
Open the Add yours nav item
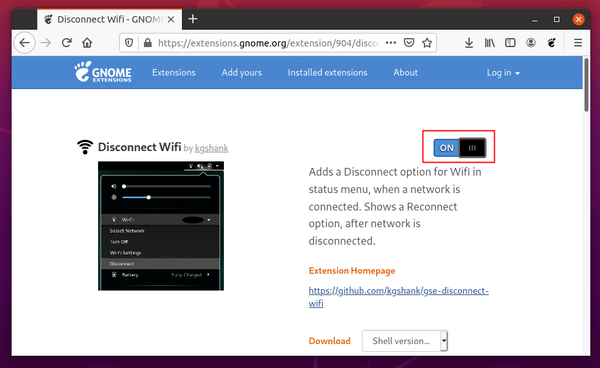pyautogui.click(x=241, y=73)
